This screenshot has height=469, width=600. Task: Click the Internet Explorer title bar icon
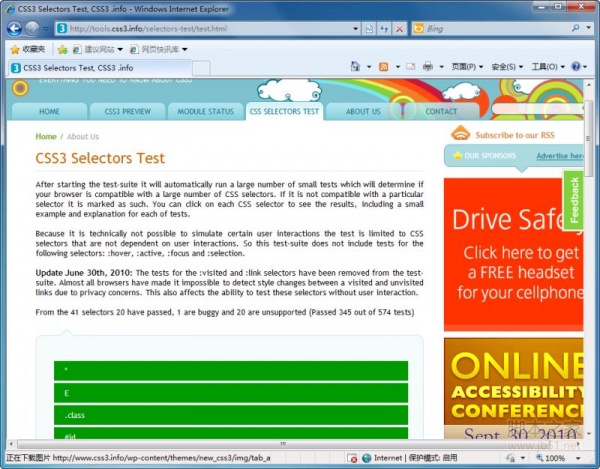click(10, 9)
